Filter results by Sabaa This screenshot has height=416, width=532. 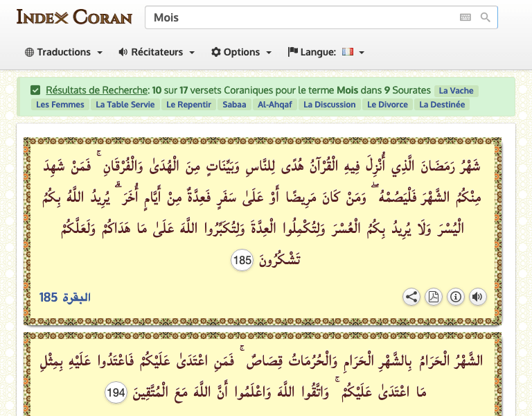pos(234,105)
